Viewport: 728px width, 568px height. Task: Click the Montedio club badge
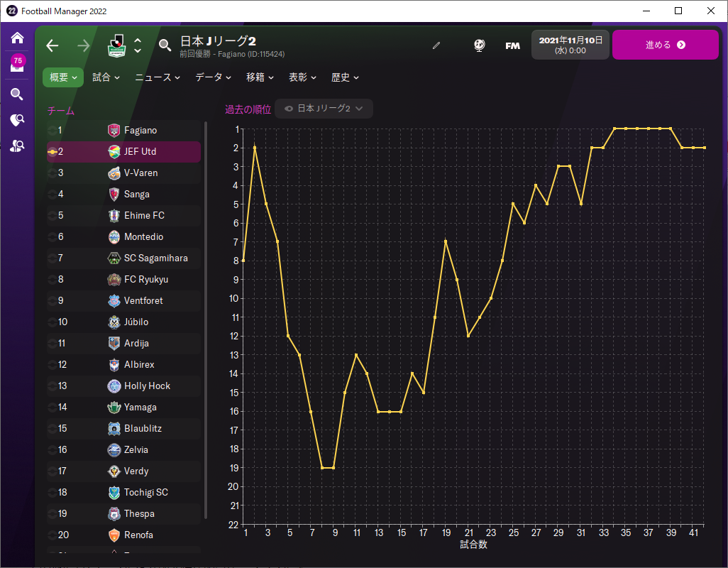[x=114, y=237]
